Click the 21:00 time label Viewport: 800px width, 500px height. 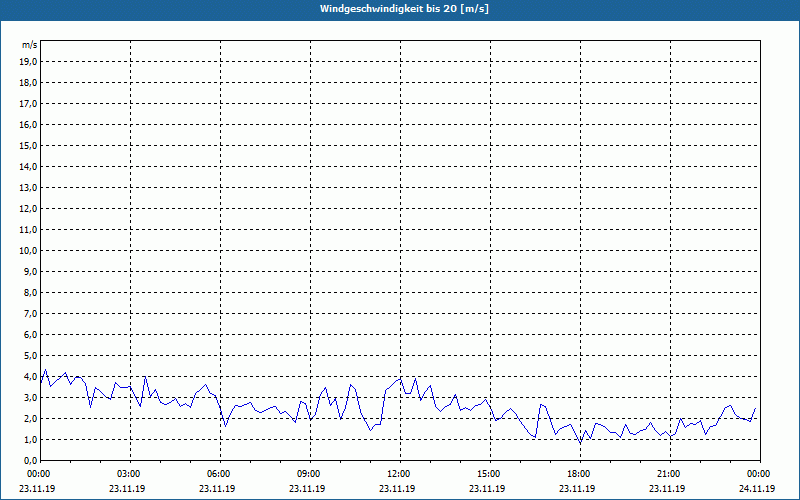(x=670, y=474)
